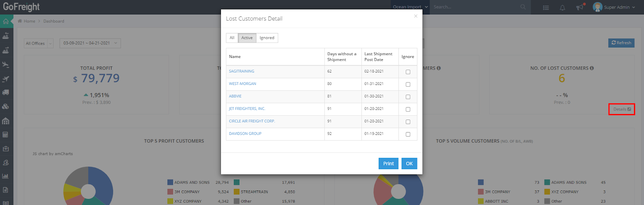The width and height of the screenshot is (644, 205).
Task: Click the notification bell icon
Action: click(562, 7)
